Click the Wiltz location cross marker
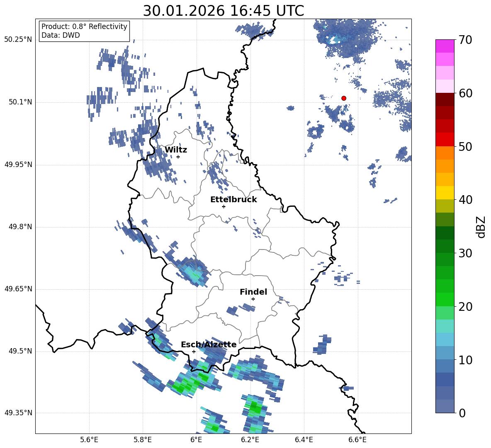491x448 pixels. [178, 157]
